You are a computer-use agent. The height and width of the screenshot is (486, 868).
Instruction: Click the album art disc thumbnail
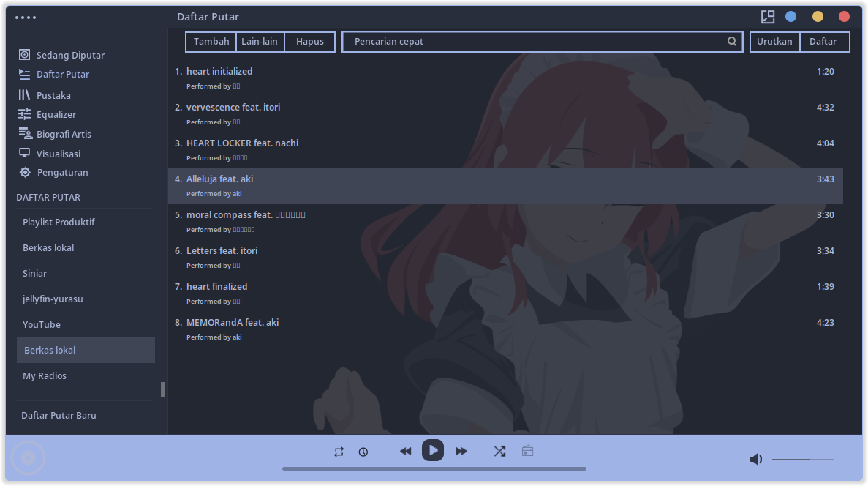tap(29, 457)
